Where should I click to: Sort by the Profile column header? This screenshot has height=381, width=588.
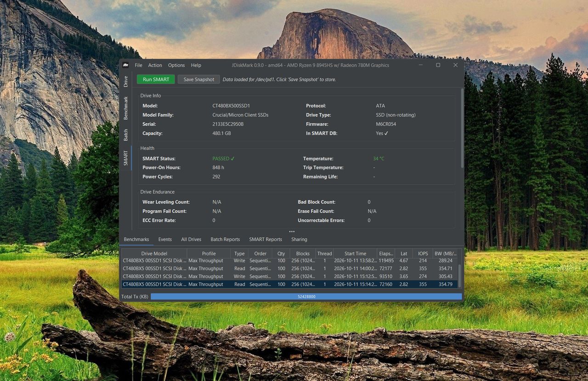point(209,253)
